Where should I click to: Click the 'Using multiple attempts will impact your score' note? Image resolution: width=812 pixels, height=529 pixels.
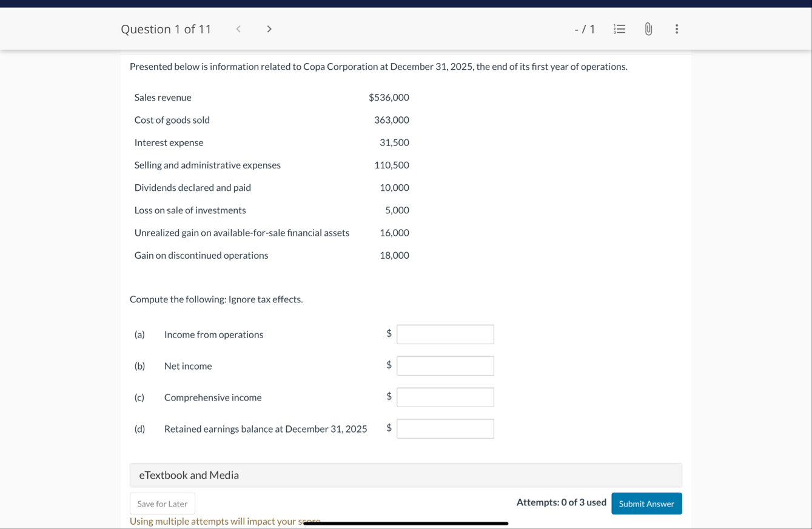pos(225,521)
